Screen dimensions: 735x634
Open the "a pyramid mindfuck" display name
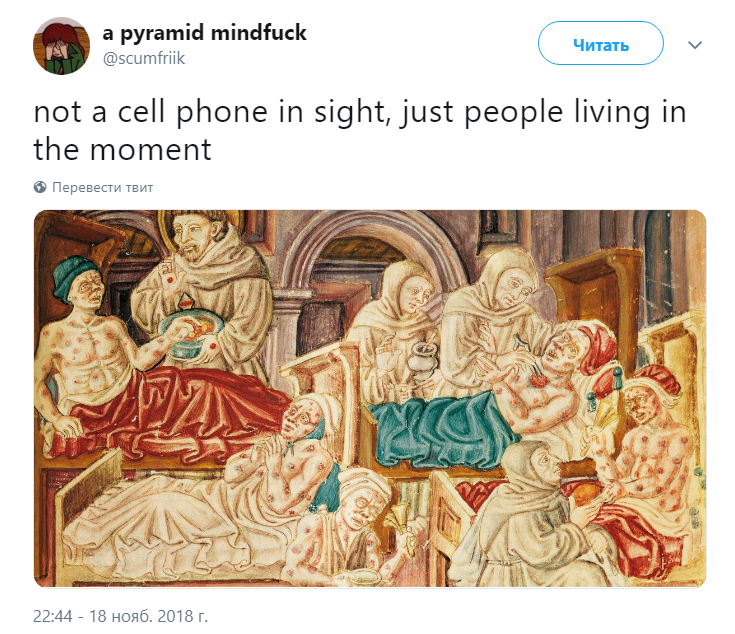click(204, 32)
